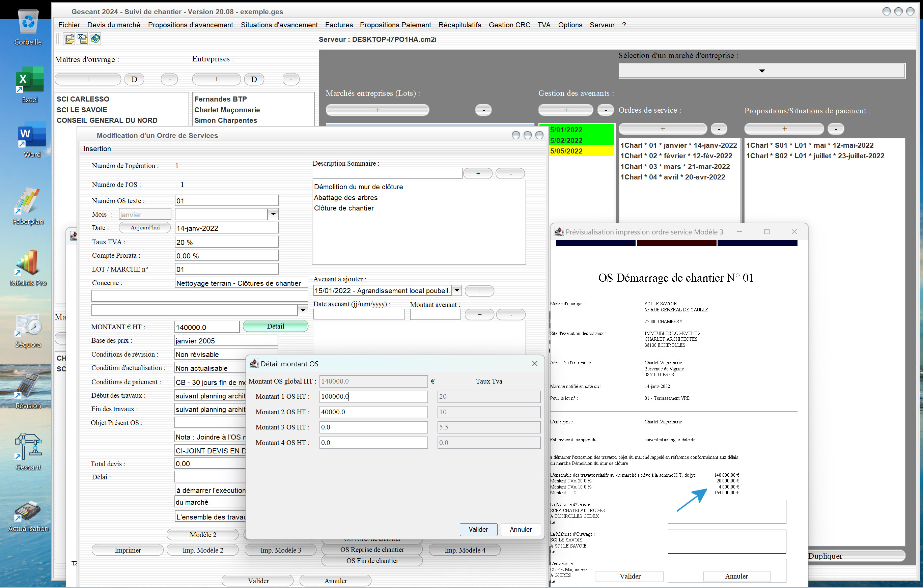Launch the Gescant desktop shortcut
This screenshot has width=923, height=588.
point(28,452)
